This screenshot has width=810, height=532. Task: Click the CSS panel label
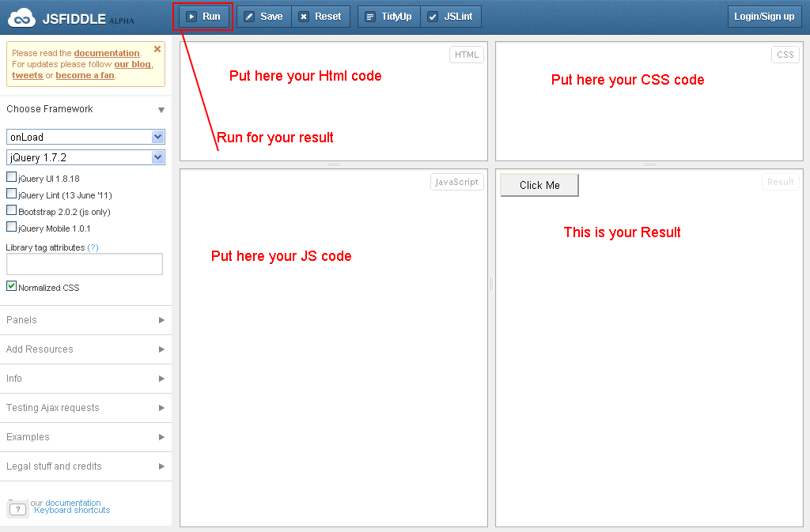tap(785, 55)
